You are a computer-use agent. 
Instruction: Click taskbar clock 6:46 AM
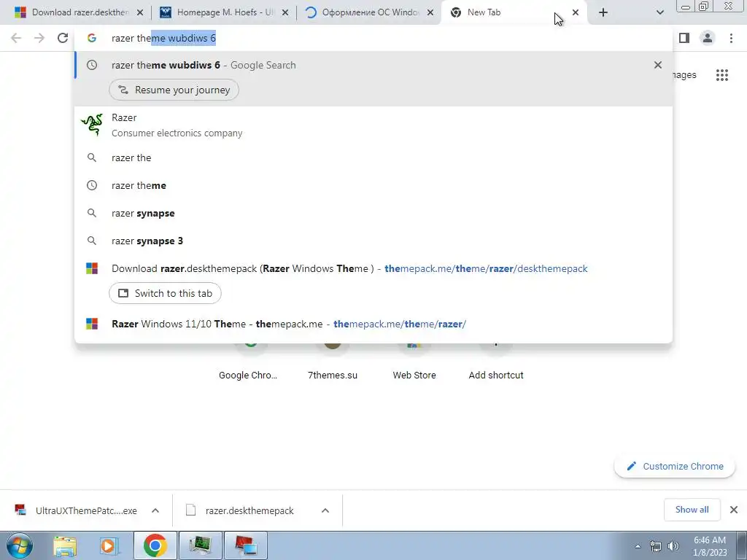pos(710,546)
